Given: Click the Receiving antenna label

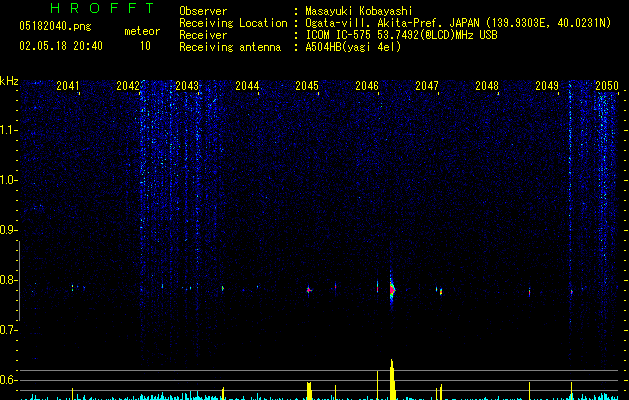Looking at the screenshot, I should tap(230, 47).
